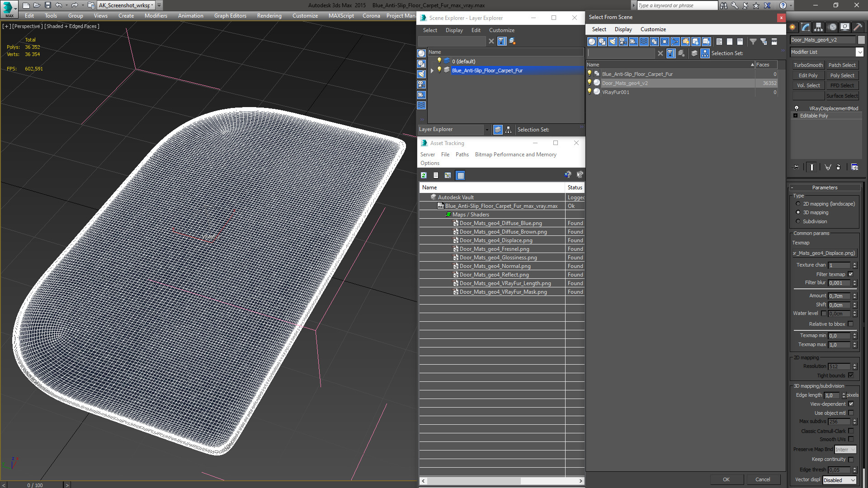
Task: Open Customize menu in Scene Explorer
Action: 501,30
